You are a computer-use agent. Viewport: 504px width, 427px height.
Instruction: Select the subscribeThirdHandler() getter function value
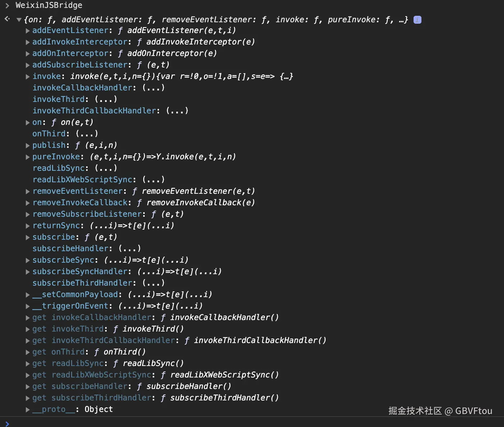(220, 398)
